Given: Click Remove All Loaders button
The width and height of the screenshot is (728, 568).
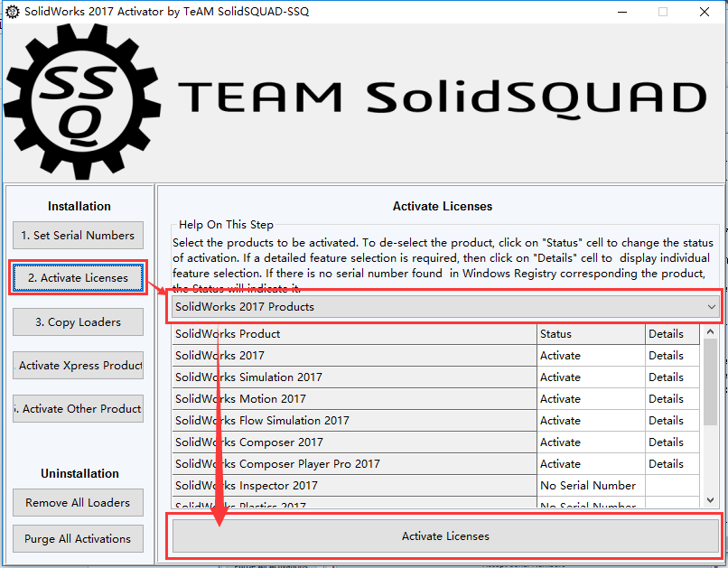Looking at the screenshot, I should (x=78, y=503).
